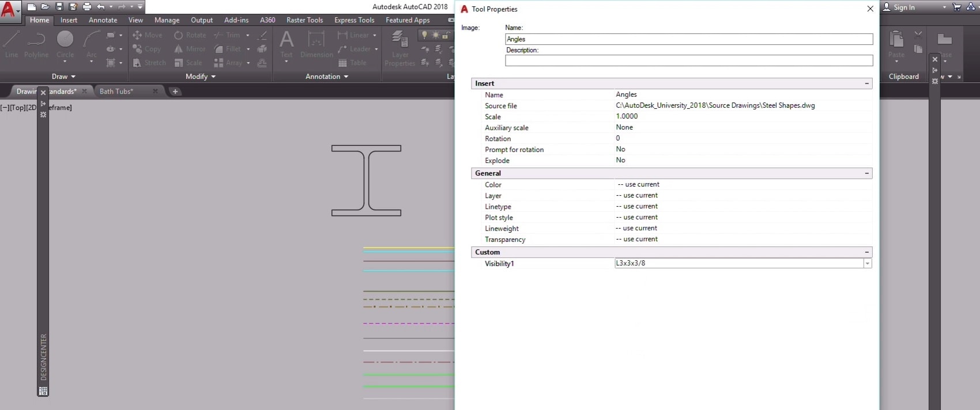Select the Text annotation tool

click(287, 44)
